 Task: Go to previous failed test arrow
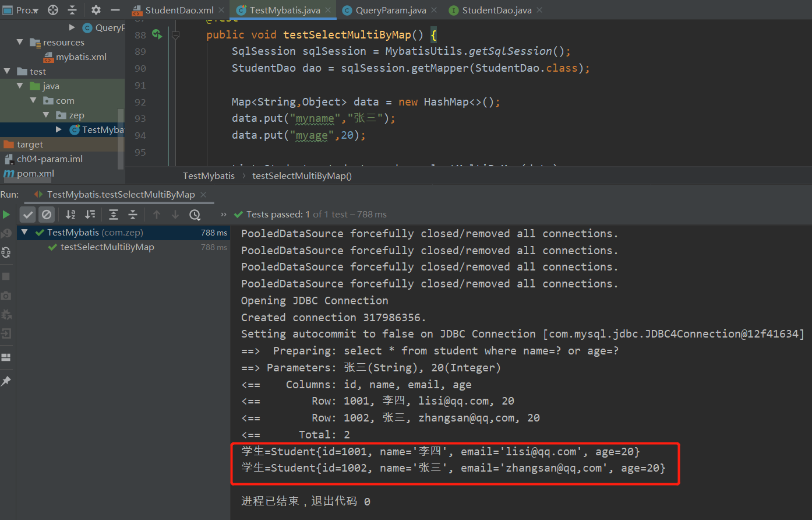point(157,215)
